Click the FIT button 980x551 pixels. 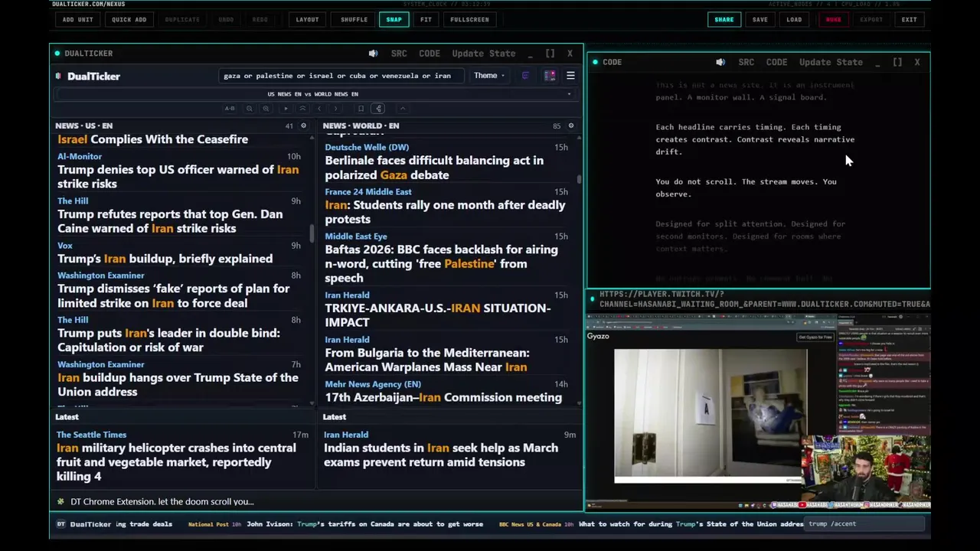426,19
